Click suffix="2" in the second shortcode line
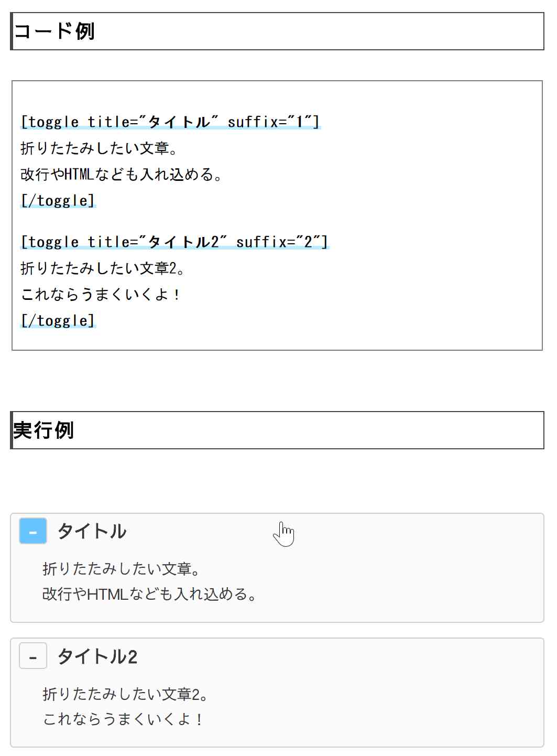Image resolution: width=557 pixels, height=756 pixels. pos(281,242)
